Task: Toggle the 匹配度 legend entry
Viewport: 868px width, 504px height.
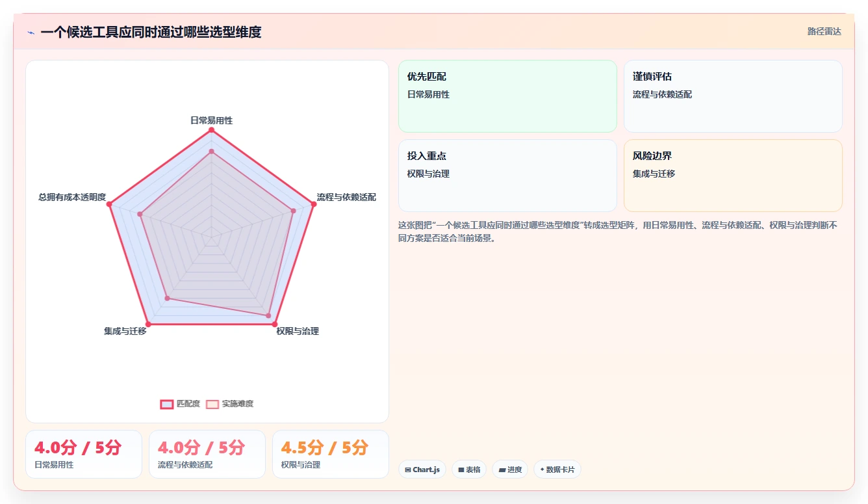Action: (x=180, y=404)
